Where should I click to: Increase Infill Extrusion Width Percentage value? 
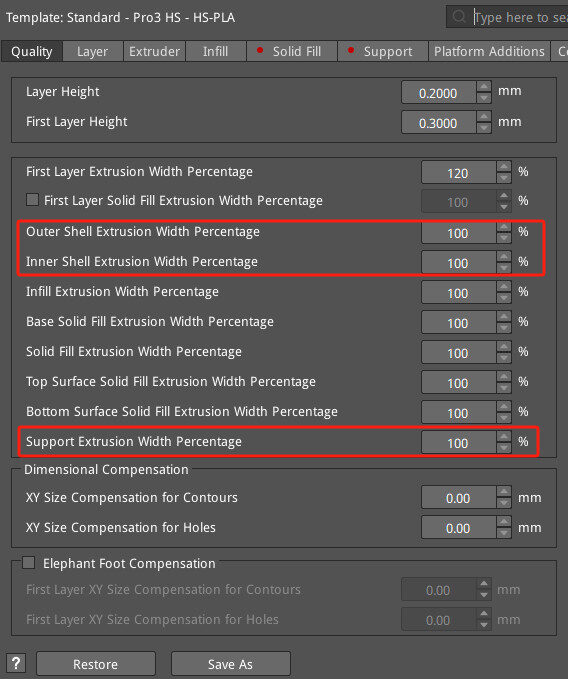(x=503, y=287)
